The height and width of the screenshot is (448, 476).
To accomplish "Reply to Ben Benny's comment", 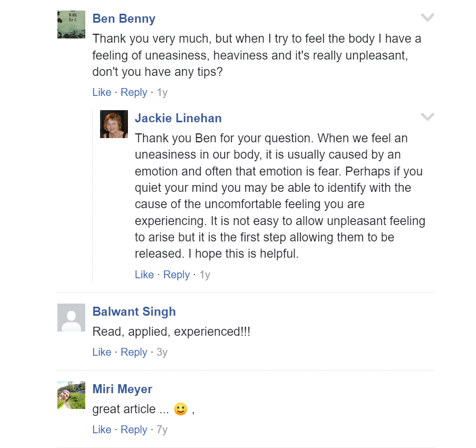I will [134, 92].
